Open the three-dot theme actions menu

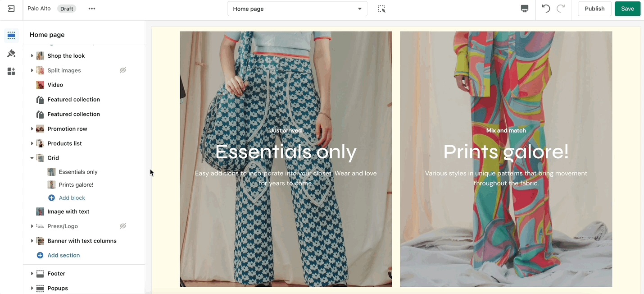pyautogui.click(x=92, y=9)
